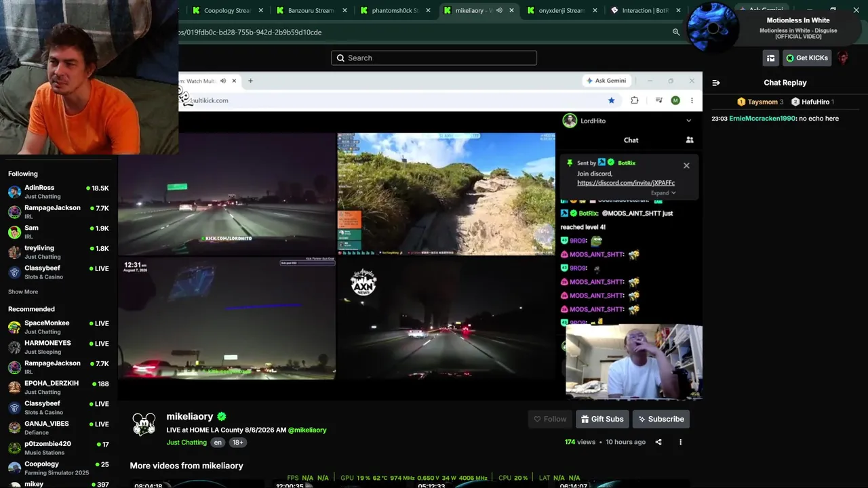The height and width of the screenshot is (488, 868).
Task: Close the onyxdenji Stream tab
Action: point(595,10)
